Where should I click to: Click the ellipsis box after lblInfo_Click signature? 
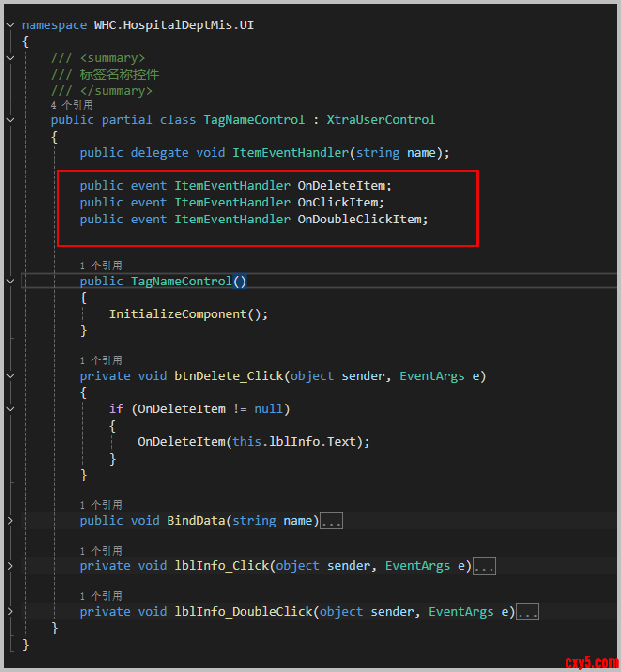pos(484,566)
